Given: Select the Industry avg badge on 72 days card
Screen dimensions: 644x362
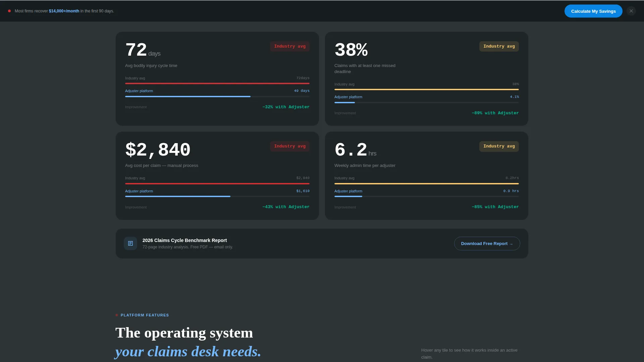Looking at the screenshot, I should tap(290, 46).
